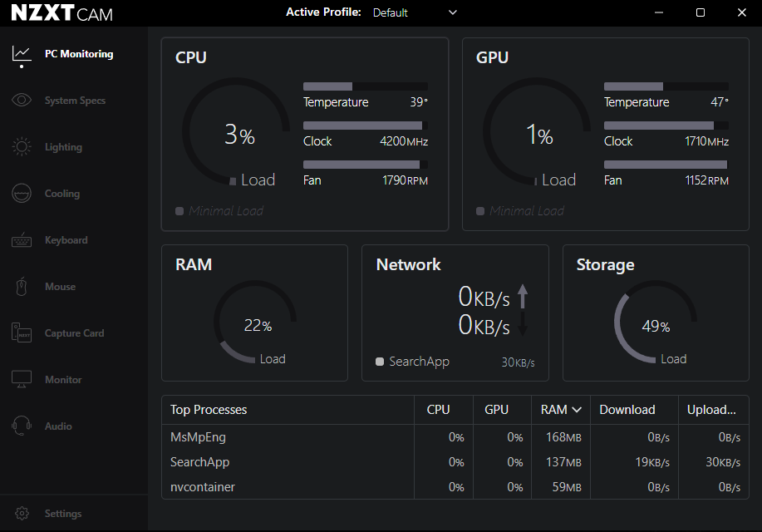762x532 pixels.
Task: Click the GPU column header
Action: tap(496, 410)
